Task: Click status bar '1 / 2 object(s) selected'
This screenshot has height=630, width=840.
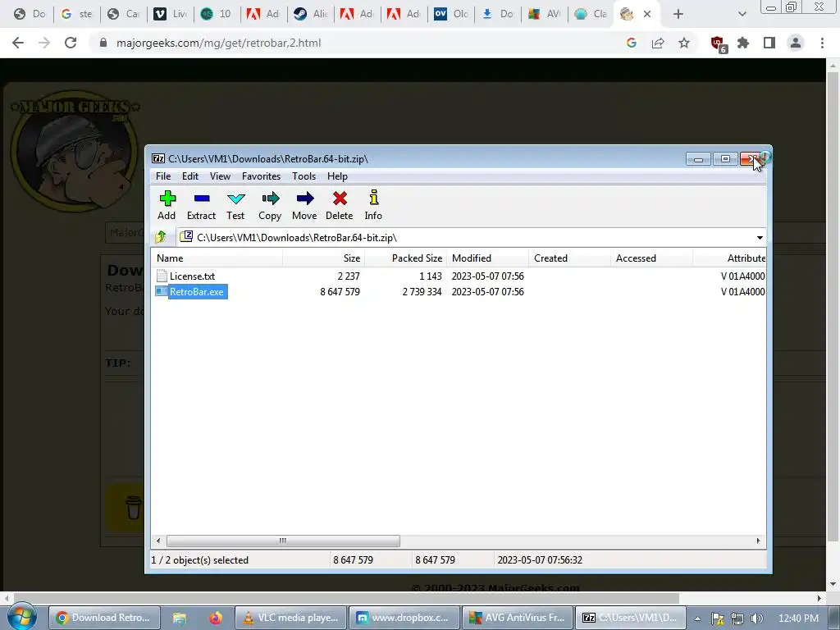Action: pyautogui.click(x=200, y=559)
